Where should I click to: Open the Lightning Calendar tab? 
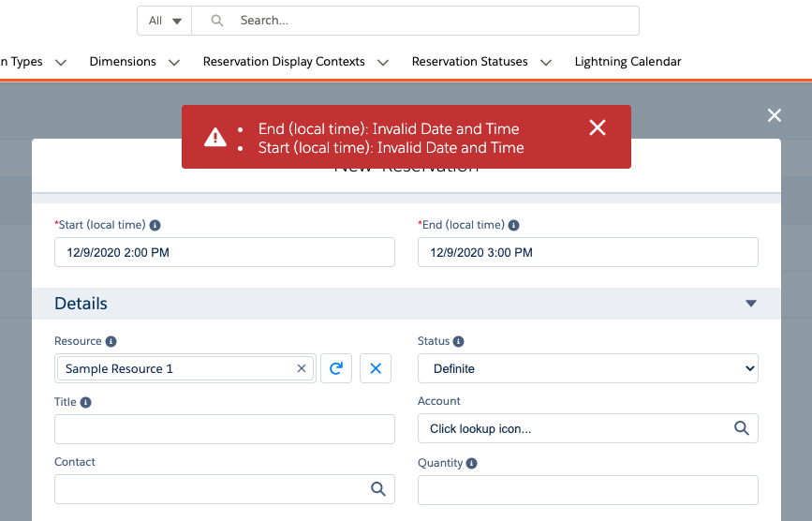(x=627, y=62)
